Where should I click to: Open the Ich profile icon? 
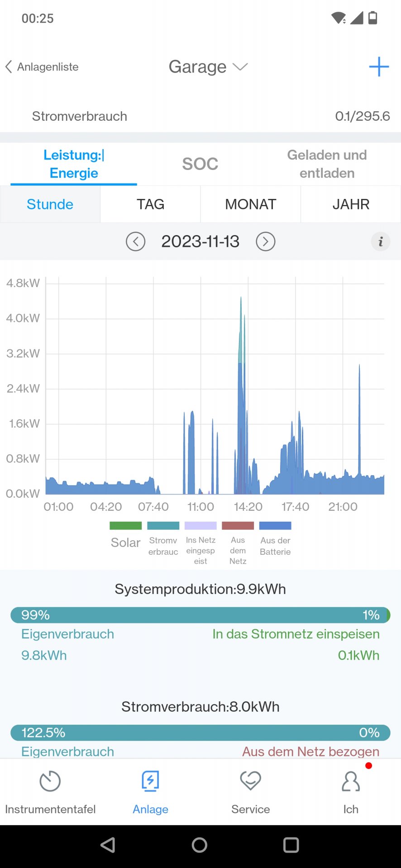pyautogui.click(x=351, y=782)
